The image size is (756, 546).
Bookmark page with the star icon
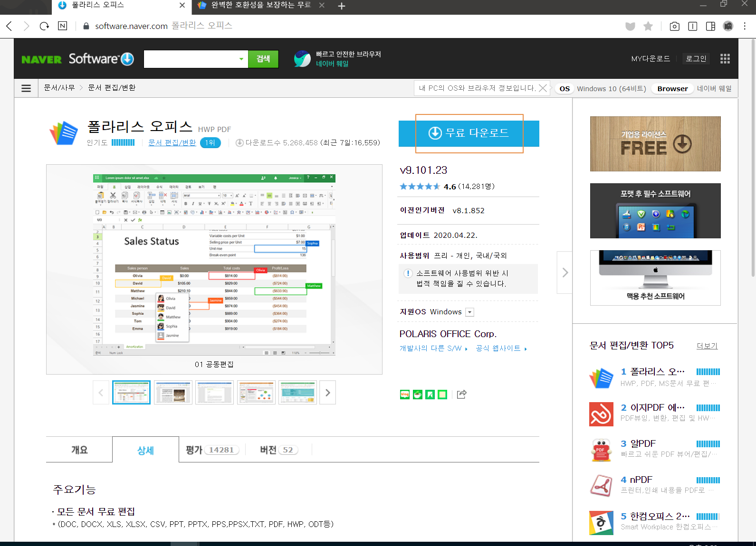pyautogui.click(x=648, y=27)
